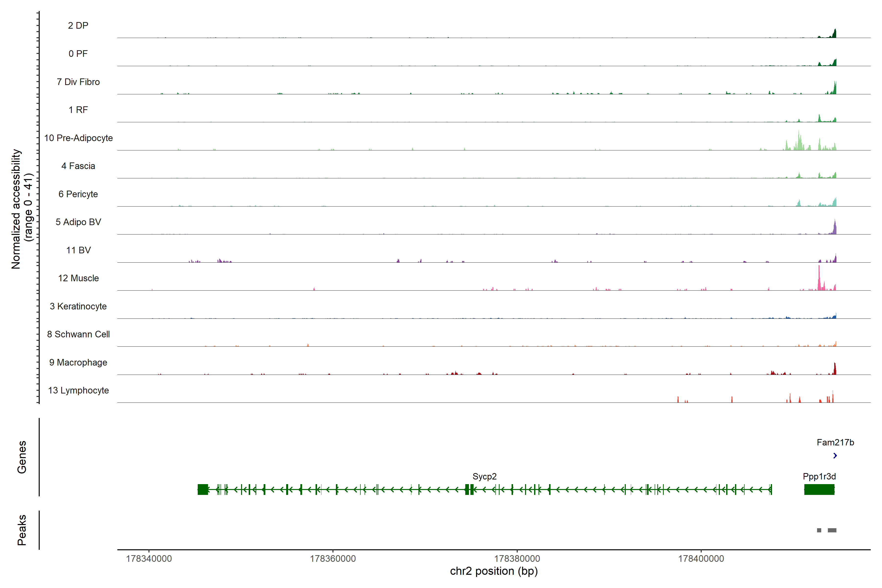Screen dimensions: 882x588
Task: Click the Ppp1r3d gene block
Action: point(819,489)
